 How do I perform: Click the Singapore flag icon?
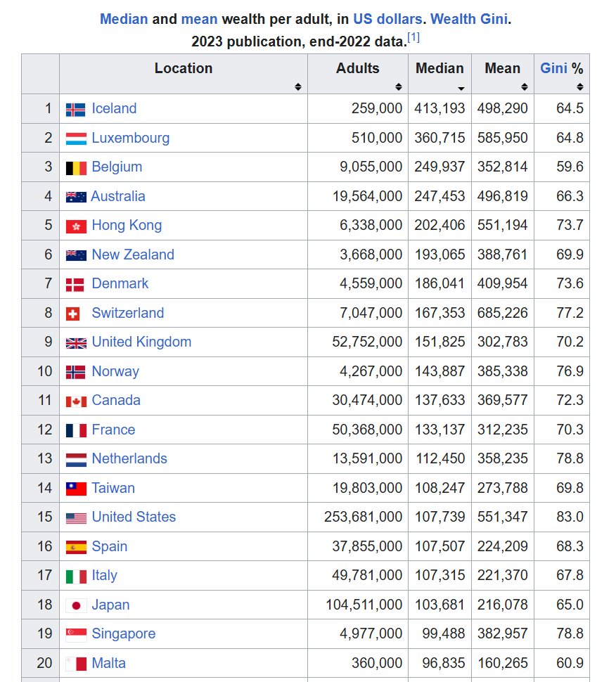pos(76,635)
